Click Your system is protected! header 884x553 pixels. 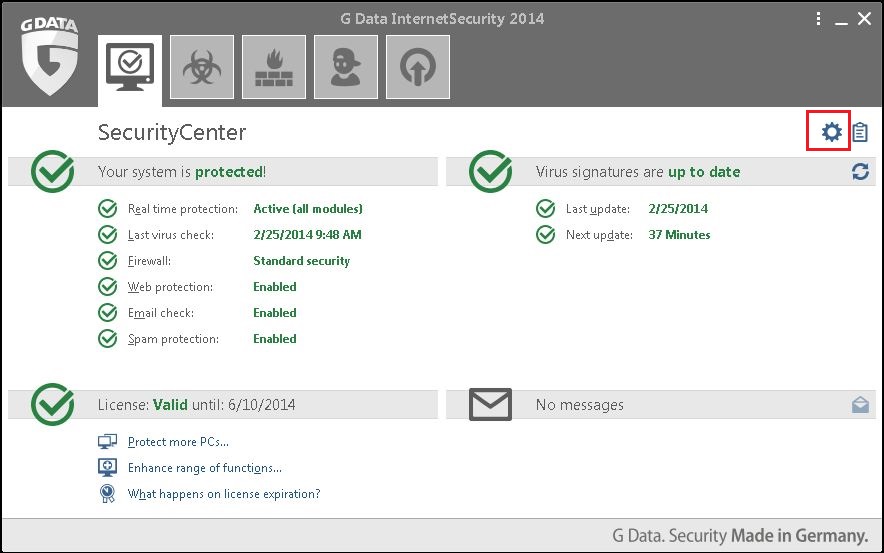point(182,171)
